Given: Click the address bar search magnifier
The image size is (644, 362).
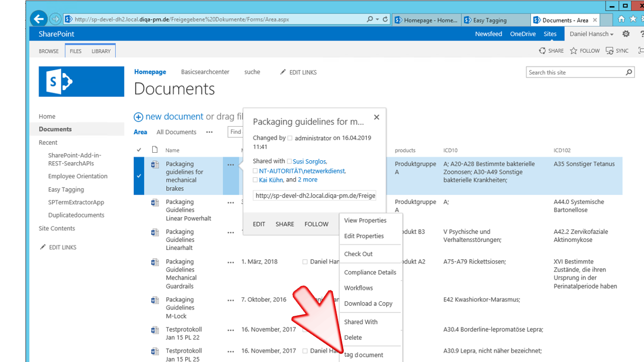Looking at the screenshot, I should coord(370,19).
